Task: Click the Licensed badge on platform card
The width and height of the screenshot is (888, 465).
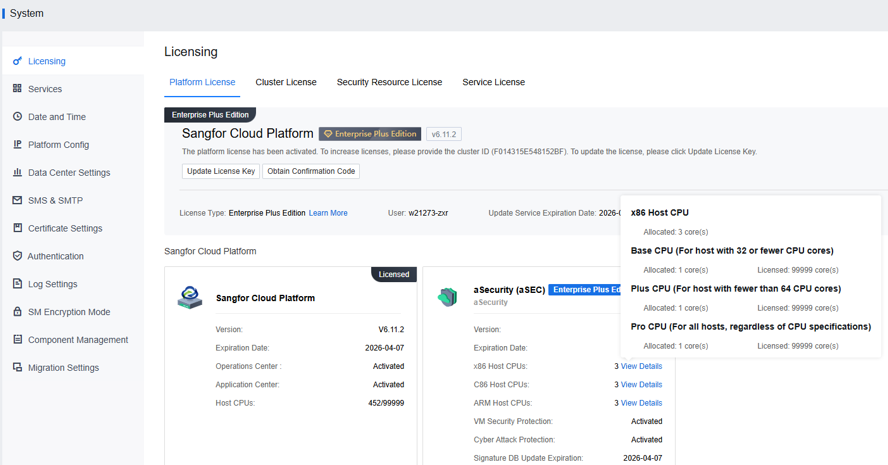Action: 394,274
